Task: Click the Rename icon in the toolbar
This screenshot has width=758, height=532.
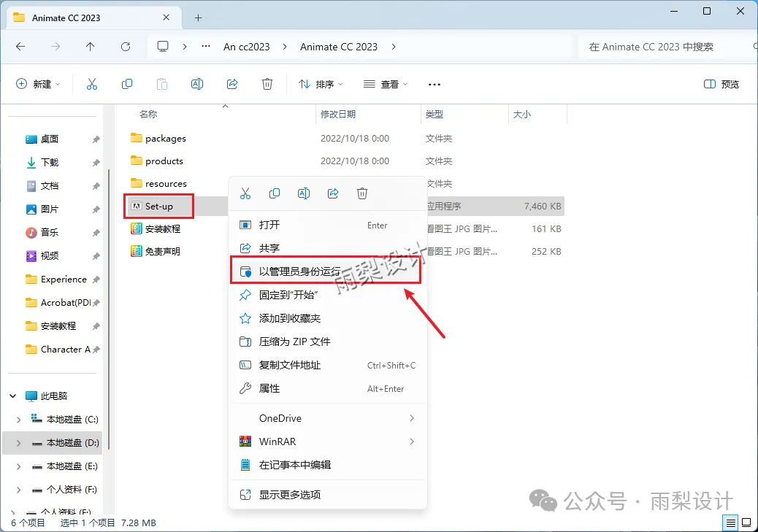Action: (197, 84)
